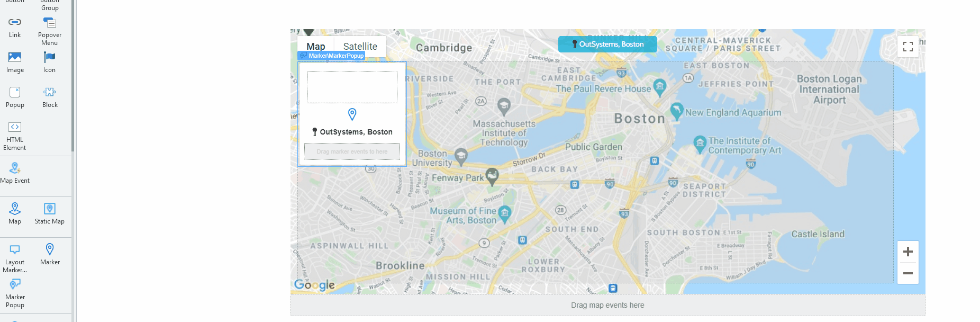Click the Institute of Contemporary Art pin
This screenshot has height=322, width=980.
tap(700, 144)
